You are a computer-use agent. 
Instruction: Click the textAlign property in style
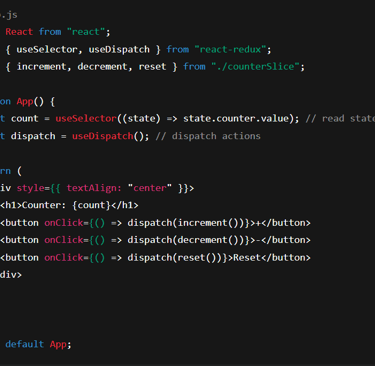(94, 188)
